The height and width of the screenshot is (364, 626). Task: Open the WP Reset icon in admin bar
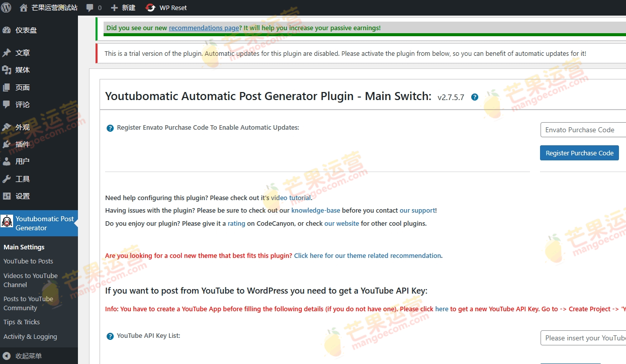150,8
